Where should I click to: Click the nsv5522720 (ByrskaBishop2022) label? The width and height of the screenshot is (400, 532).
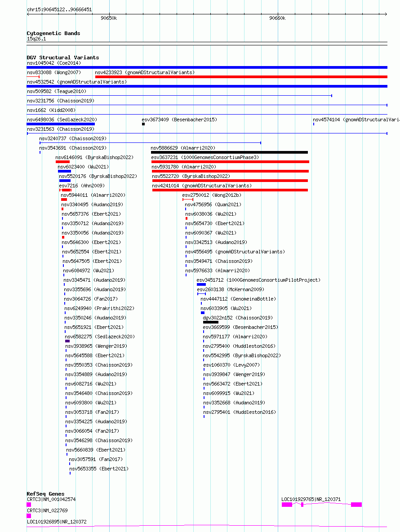point(191,177)
